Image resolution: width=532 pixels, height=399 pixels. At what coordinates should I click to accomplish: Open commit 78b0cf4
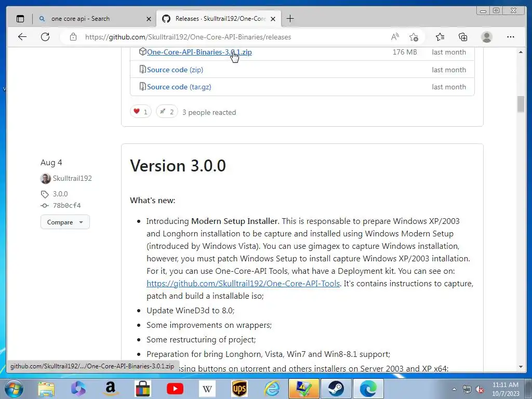(x=66, y=205)
